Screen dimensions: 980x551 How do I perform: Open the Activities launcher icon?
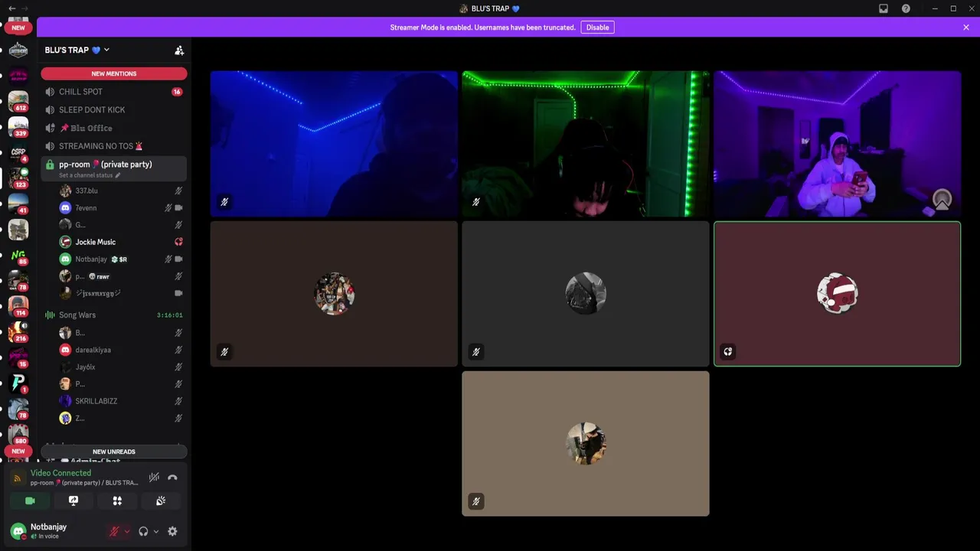[117, 500]
